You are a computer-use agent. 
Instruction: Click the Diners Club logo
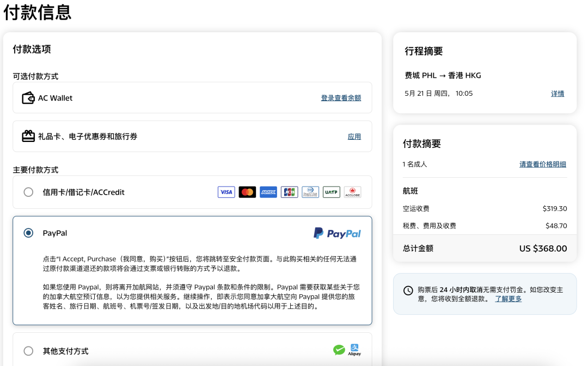[x=310, y=192]
